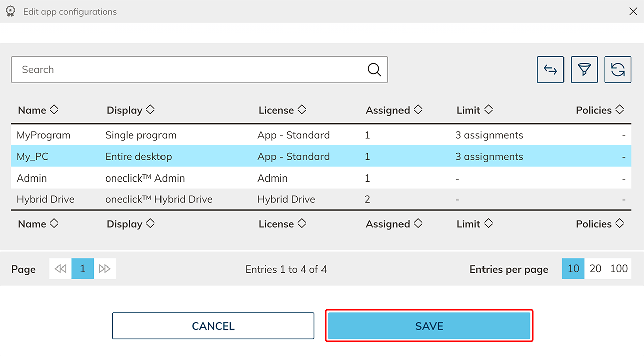Set entries per page to 20
The width and height of the screenshot is (644, 356).
coord(595,269)
